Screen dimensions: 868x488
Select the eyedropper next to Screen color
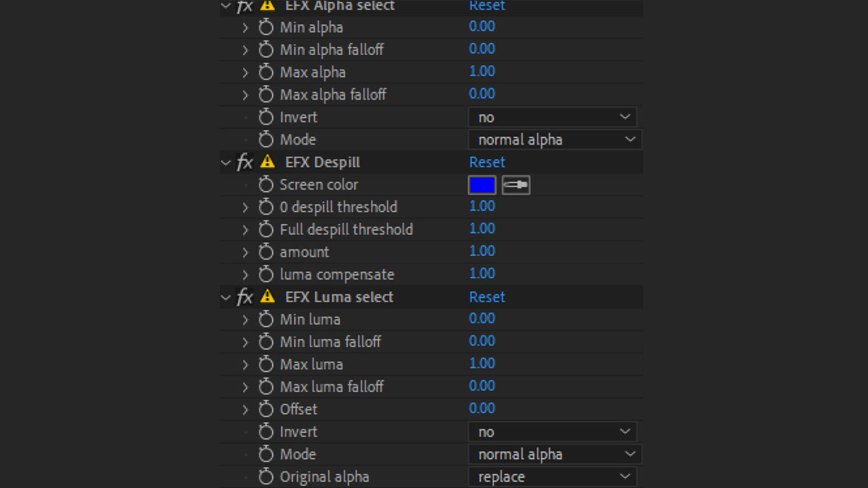click(515, 184)
